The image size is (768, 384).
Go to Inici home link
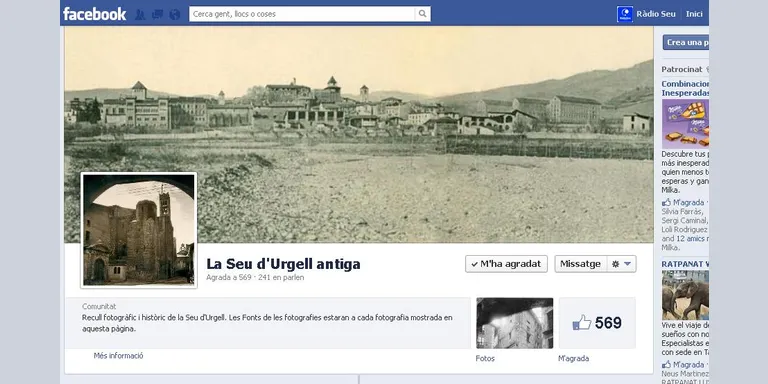694,14
